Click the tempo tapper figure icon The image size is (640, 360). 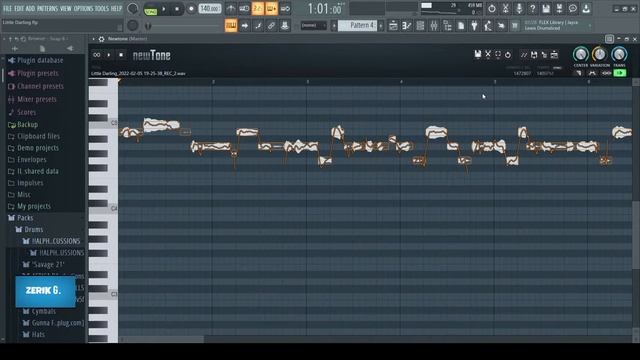488,26
